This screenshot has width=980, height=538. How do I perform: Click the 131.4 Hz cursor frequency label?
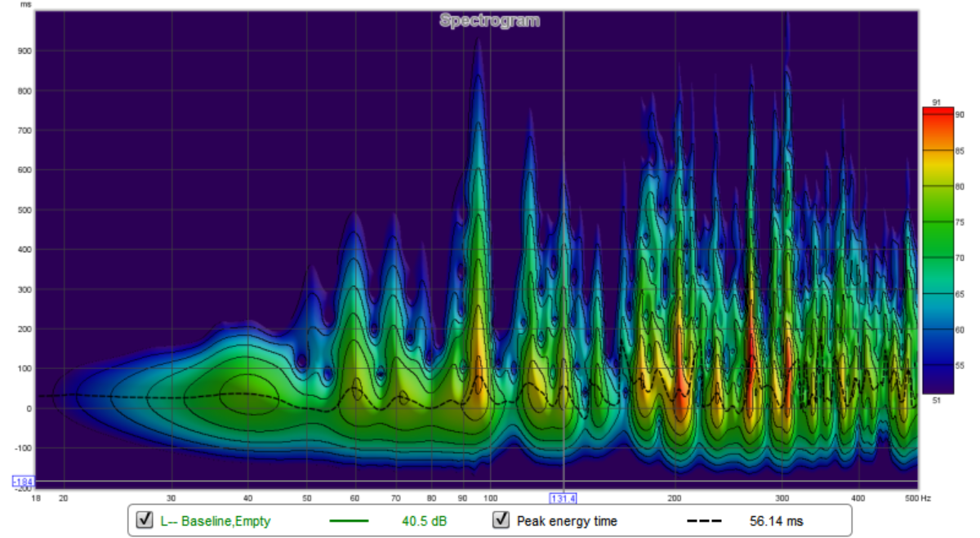563,497
